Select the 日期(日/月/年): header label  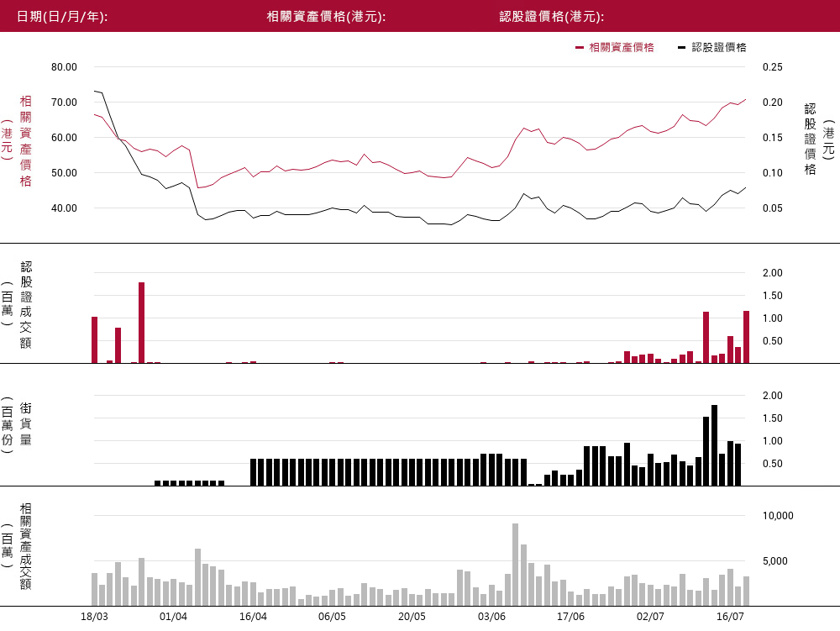coord(62,17)
